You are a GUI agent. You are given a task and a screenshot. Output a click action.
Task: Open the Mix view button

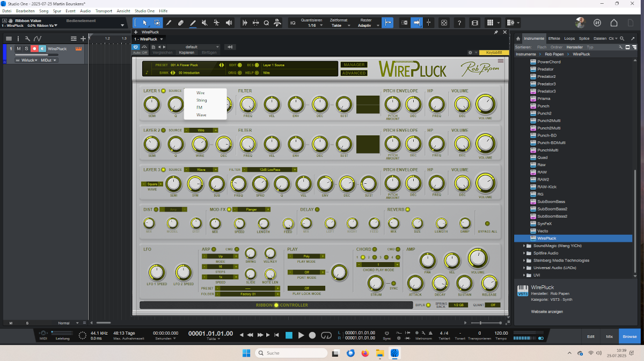pyautogui.click(x=609, y=336)
